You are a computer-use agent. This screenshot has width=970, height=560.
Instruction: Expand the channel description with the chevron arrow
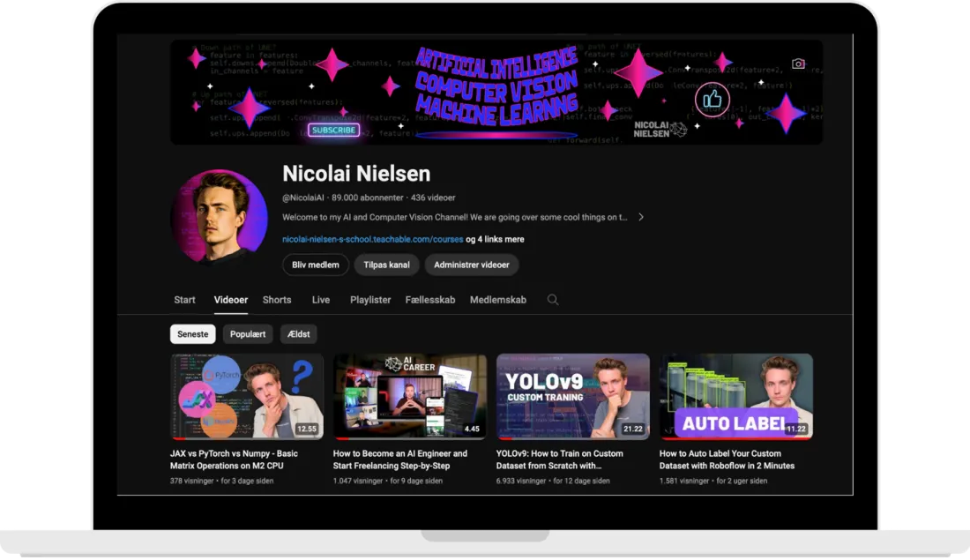[641, 217]
